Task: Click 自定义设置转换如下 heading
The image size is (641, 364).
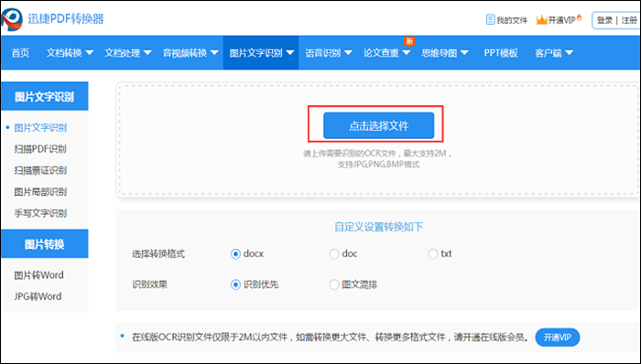Action: 378,227
